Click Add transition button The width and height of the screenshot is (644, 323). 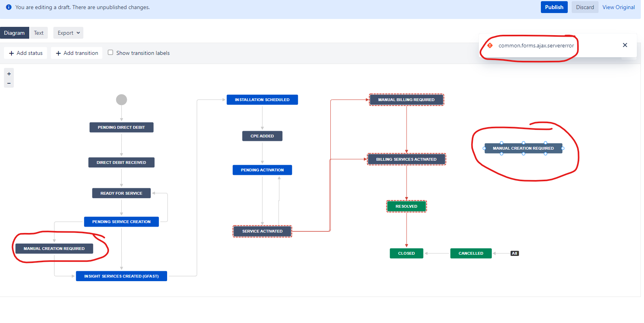pos(77,53)
